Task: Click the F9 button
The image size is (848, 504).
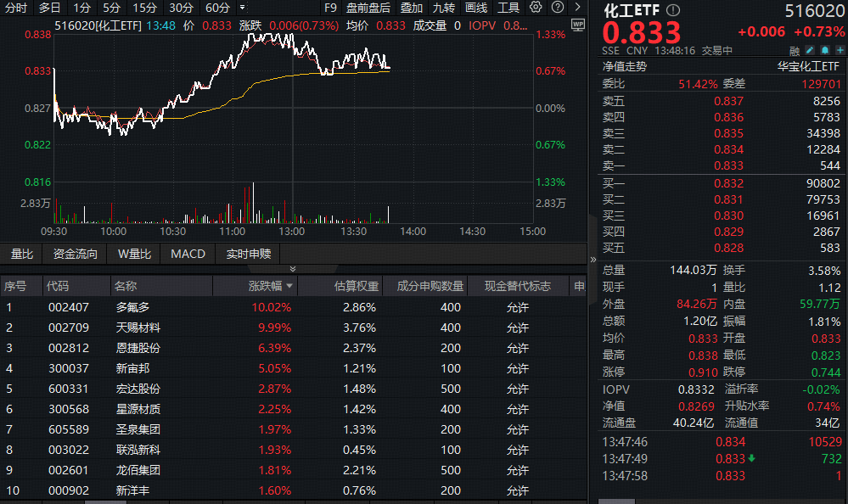Action: point(331,8)
